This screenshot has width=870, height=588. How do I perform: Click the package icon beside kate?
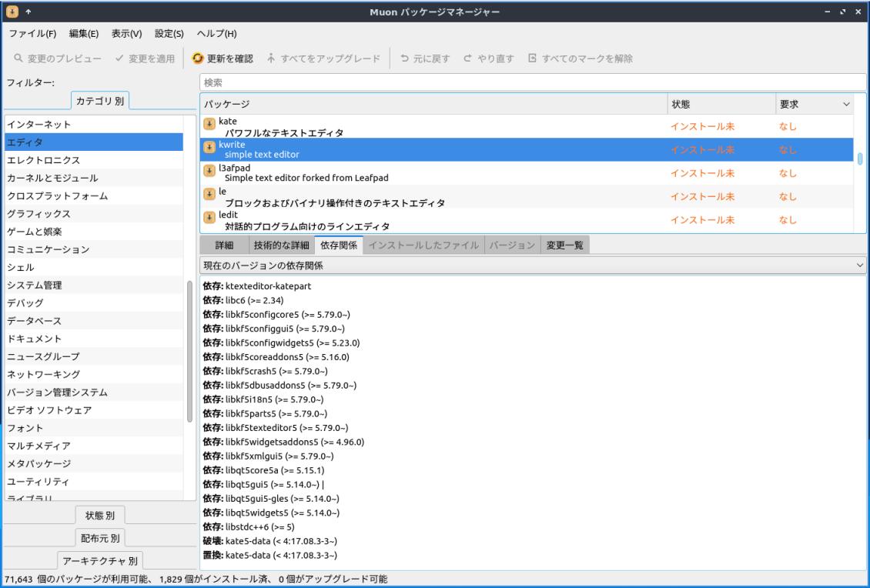tap(209, 124)
